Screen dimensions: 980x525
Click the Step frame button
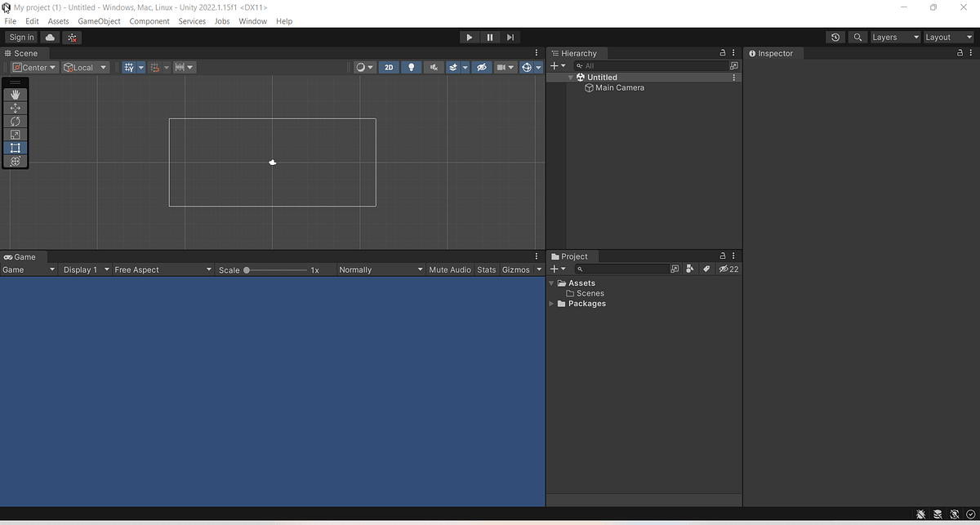(510, 37)
